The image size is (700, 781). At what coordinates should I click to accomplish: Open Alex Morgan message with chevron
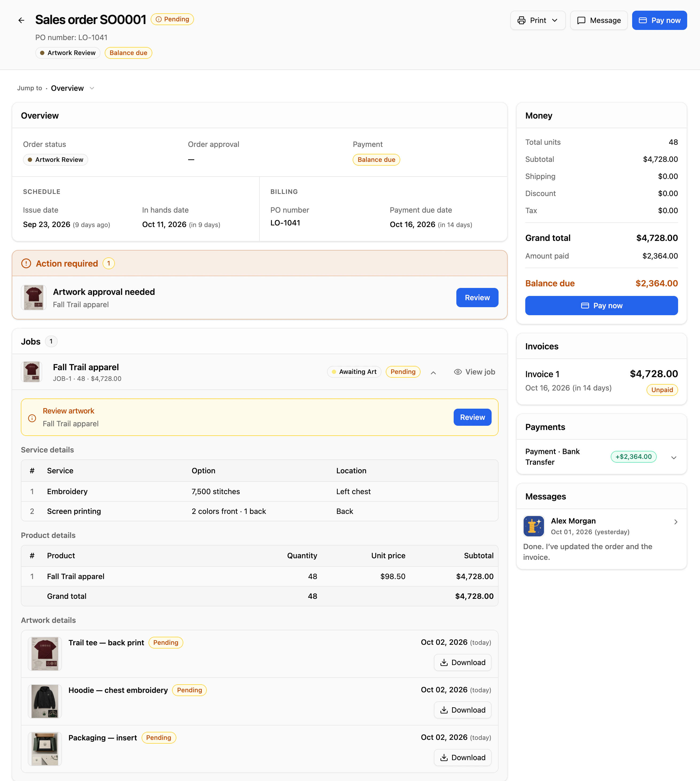click(675, 522)
